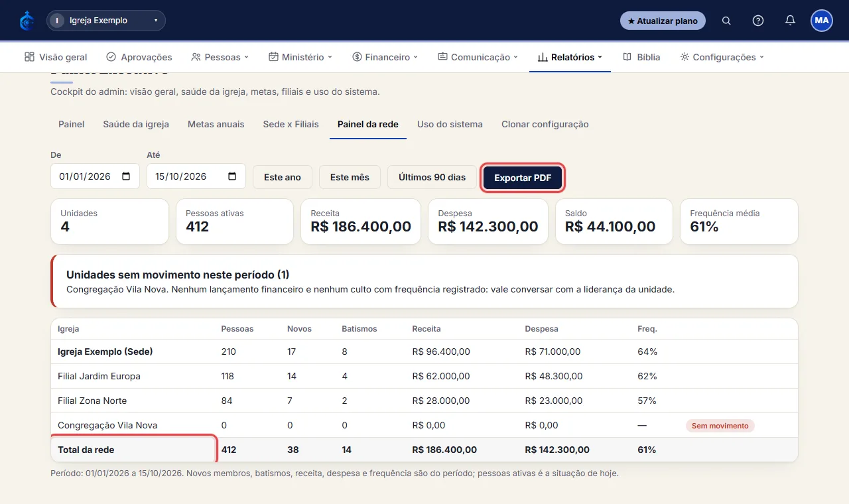Open the MA user avatar menu
The image size is (849, 504).
click(x=822, y=21)
